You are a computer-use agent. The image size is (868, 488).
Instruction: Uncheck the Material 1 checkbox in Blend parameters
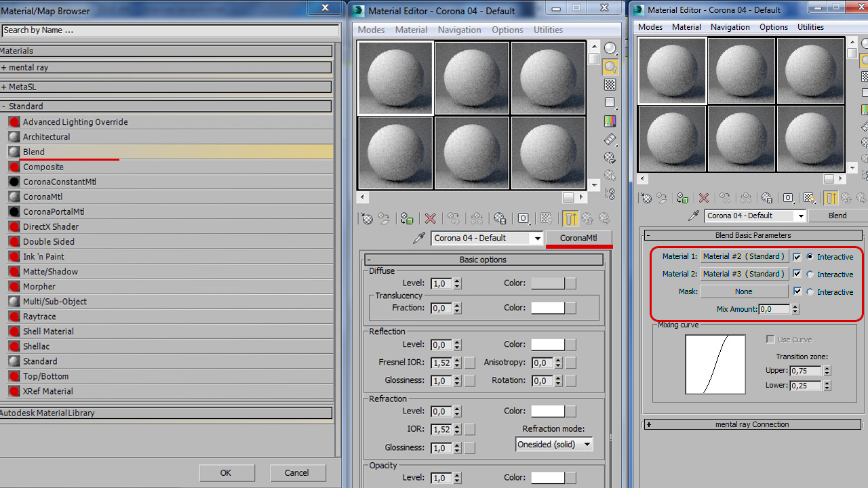tap(797, 257)
